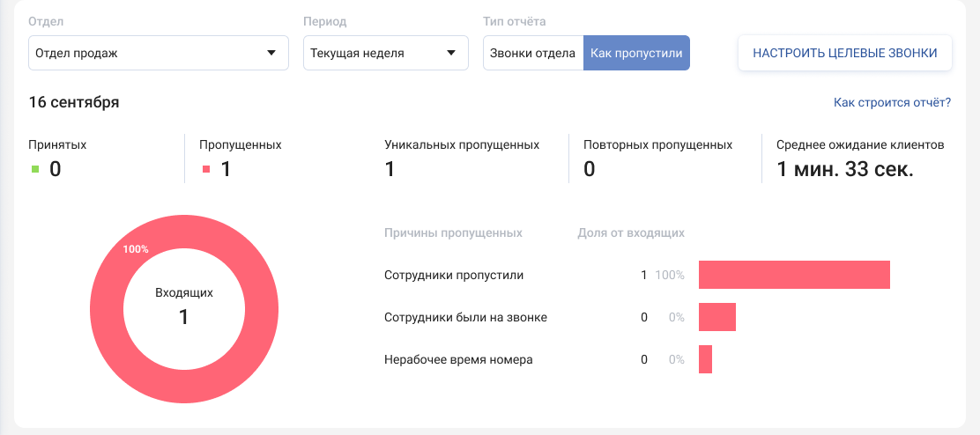The width and height of the screenshot is (980, 435).
Task: Click the red Пропущенных legend square
Action: point(207,169)
